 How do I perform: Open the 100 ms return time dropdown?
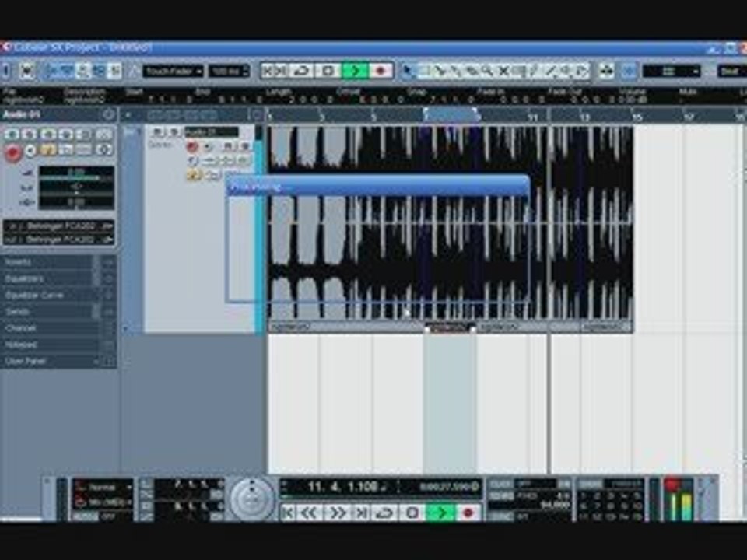click(229, 72)
